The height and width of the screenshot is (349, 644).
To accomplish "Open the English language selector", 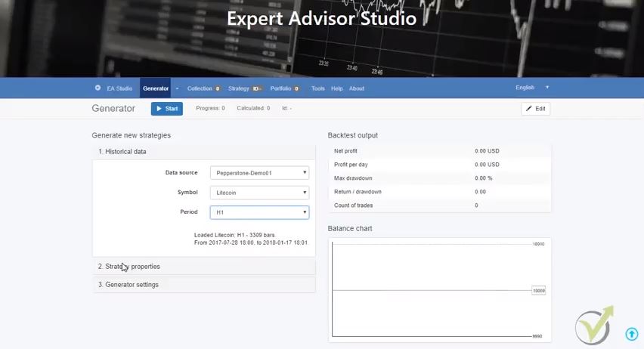I will click(531, 88).
